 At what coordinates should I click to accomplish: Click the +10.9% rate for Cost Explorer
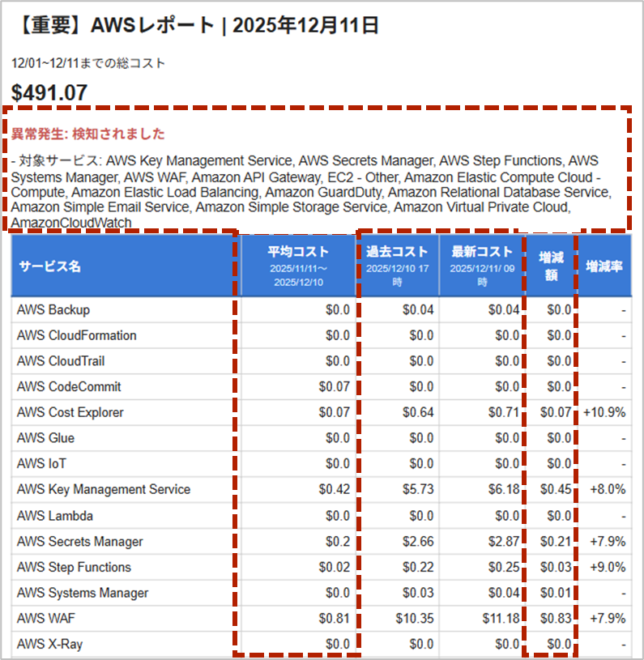603,412
